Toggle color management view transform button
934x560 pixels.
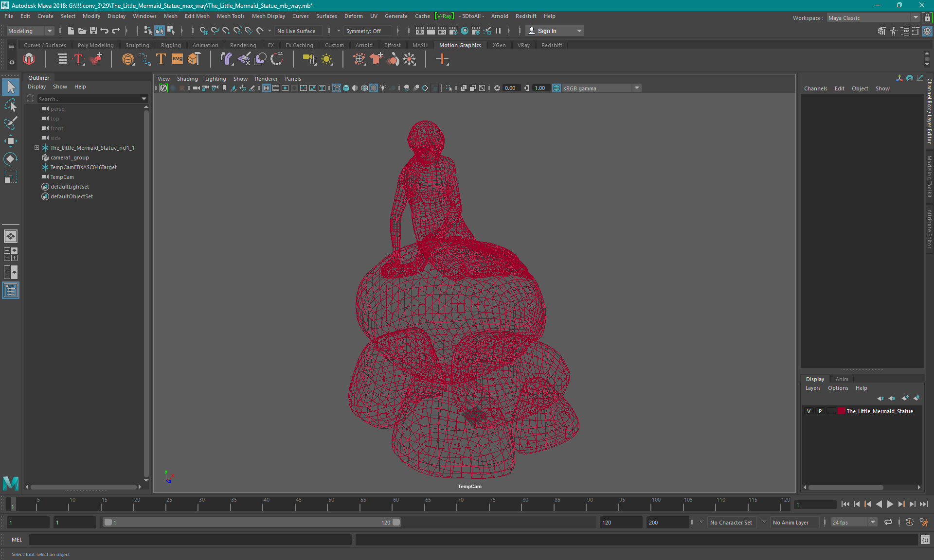pyautogui.click(x=557, y=88)
